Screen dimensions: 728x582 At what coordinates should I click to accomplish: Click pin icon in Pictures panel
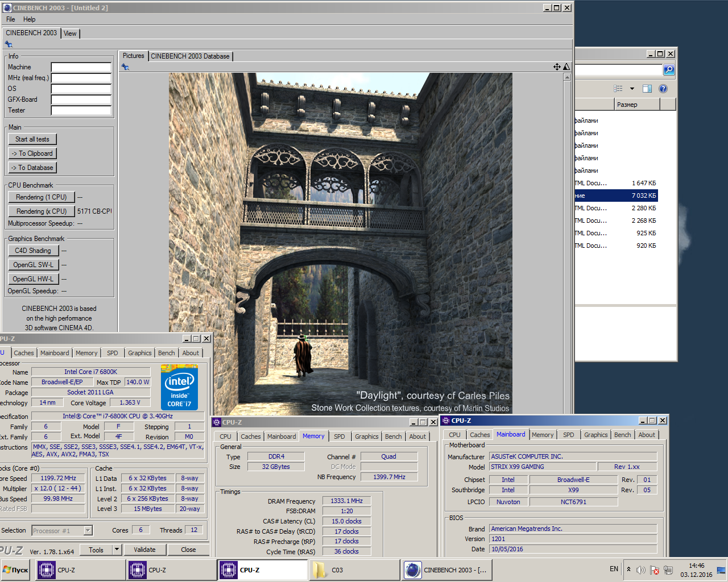coord(125,67)
